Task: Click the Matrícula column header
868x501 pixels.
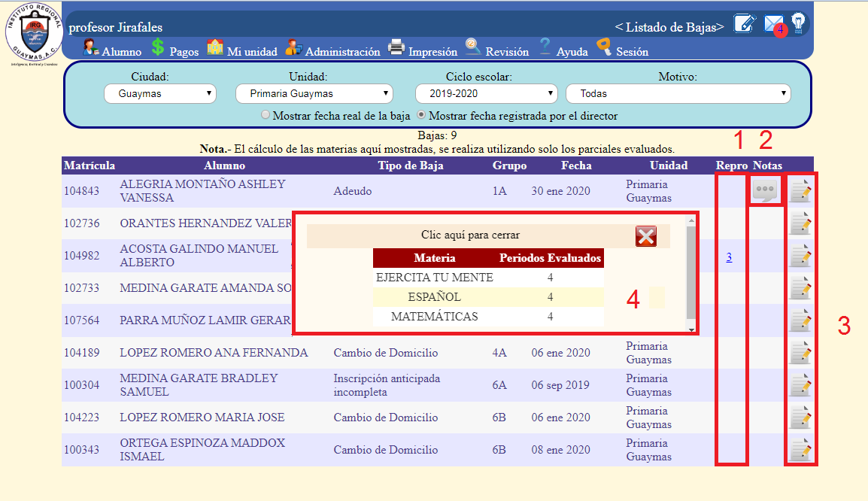Action: (x=89, y=165)
